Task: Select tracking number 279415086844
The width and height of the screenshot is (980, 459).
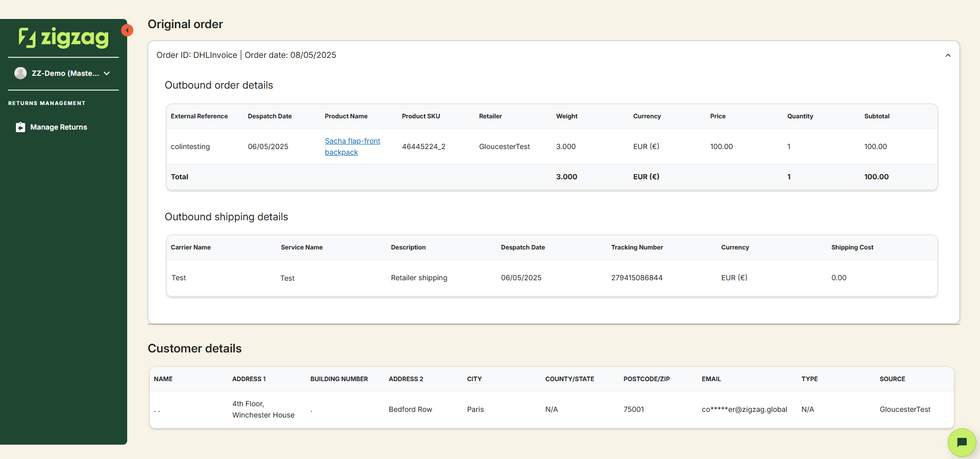Action: point(636,278)
